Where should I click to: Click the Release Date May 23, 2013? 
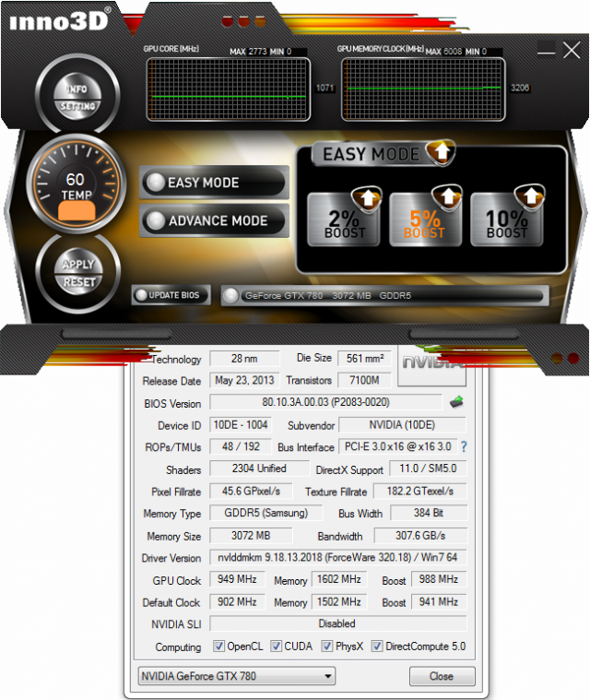pyautogui.click(x=244, y=380)
